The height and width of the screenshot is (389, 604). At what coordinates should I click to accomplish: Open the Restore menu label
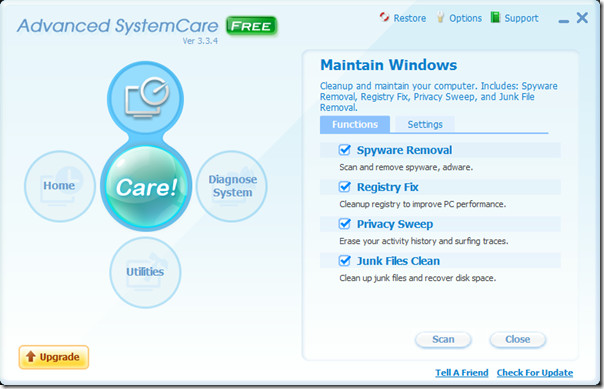pyautogui.click(x=409, y=18)
